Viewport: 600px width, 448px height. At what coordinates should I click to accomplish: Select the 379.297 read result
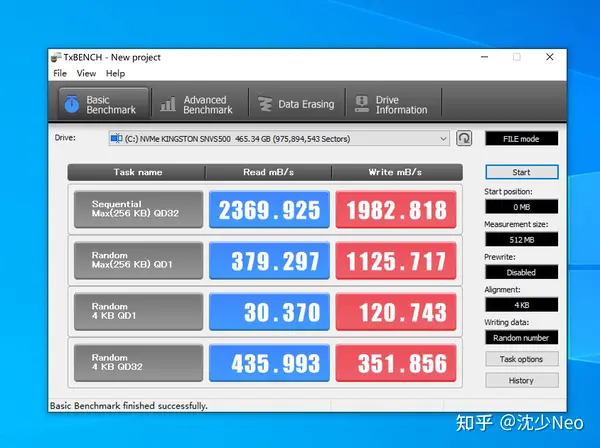coord(269,260)
